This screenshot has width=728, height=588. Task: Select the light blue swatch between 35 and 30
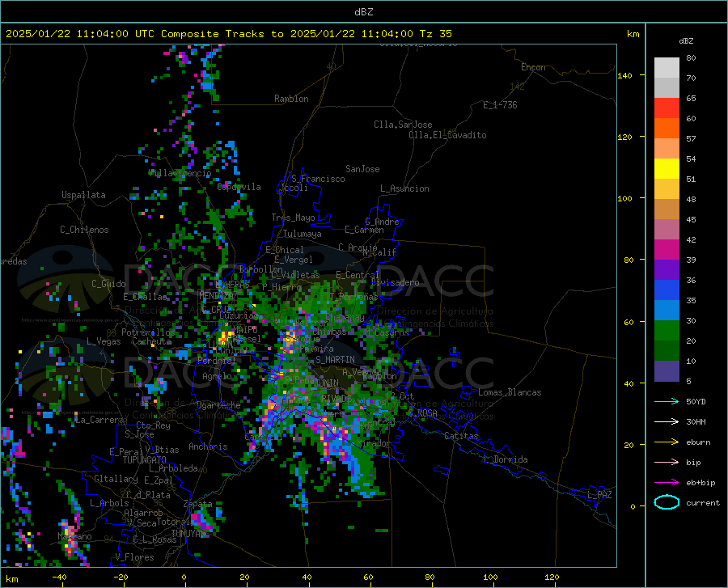(x=667, y=311)
